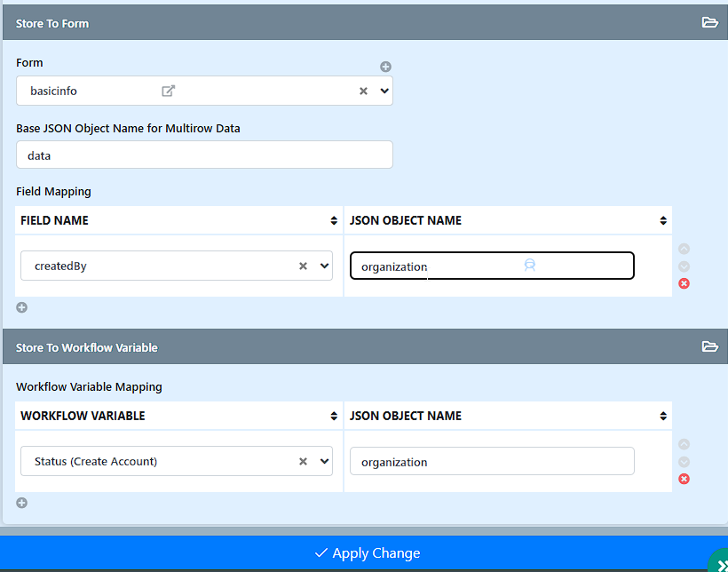Add new workflow variable mapping row

point(22,503)
